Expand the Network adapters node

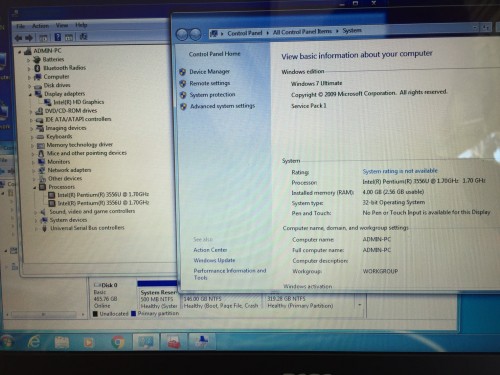(x=34, y=171)
